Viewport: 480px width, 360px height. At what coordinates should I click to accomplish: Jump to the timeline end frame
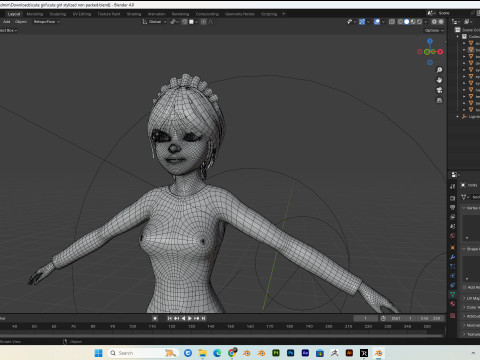coord(203,318)
